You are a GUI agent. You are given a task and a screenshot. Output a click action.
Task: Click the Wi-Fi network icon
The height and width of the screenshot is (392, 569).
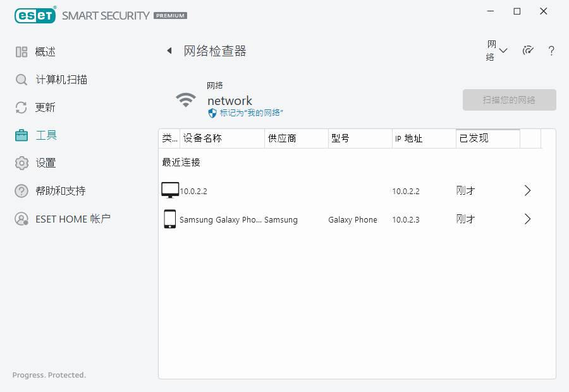tap(186, 100)
